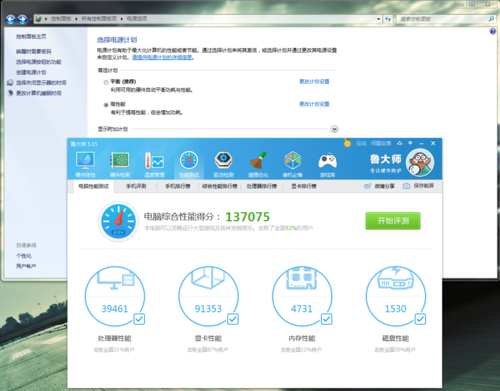Select the 高性能 power plan radio button
500x391 pixels.
tap(106, 105)
